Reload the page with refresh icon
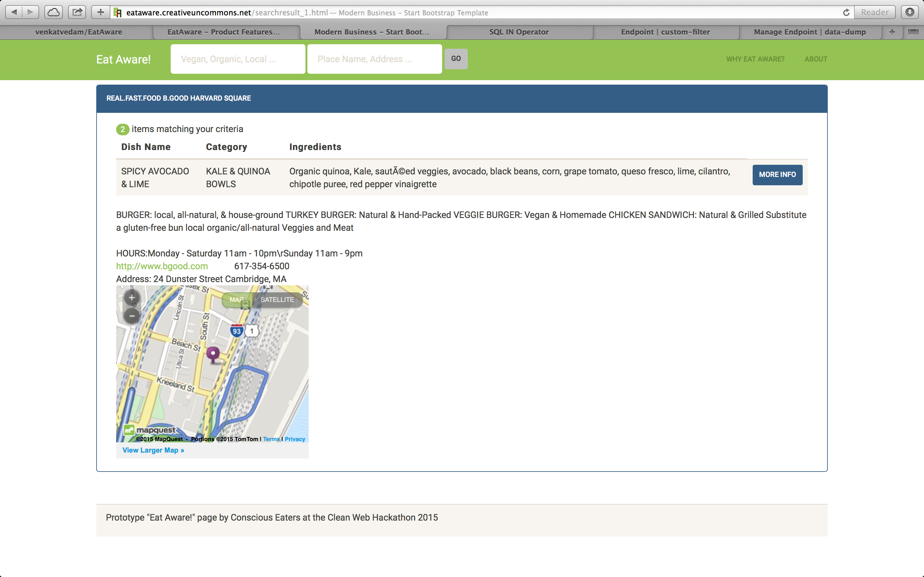Screen dimensions: 924x577 tap(846, 12)
